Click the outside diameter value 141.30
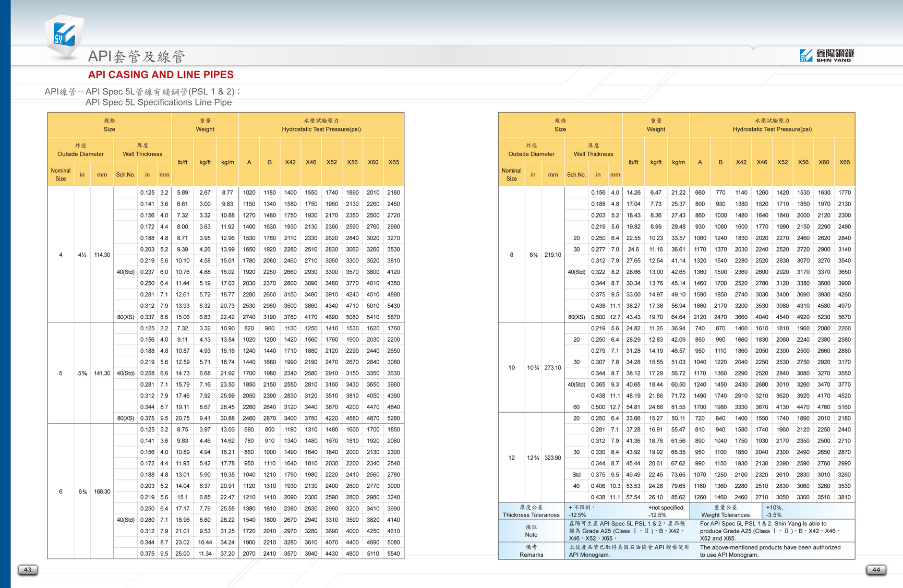Screen dimensions: 903x588 [102, 373]
